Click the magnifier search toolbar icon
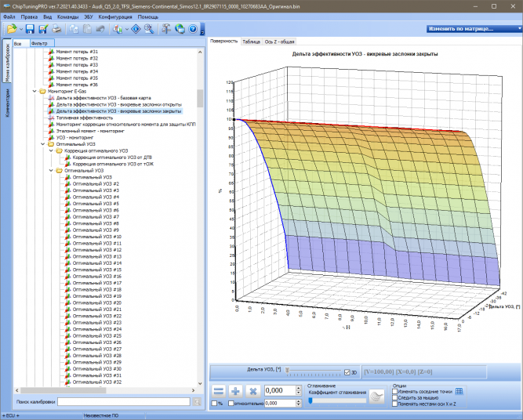Viewport: 523px width, 420px height. 149,29
